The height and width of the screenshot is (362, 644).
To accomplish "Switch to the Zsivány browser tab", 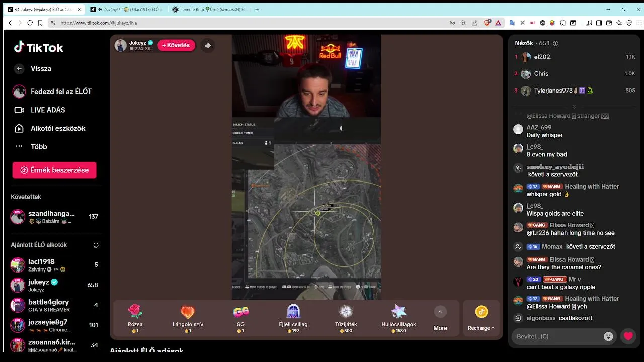I will tap(125, 9).
